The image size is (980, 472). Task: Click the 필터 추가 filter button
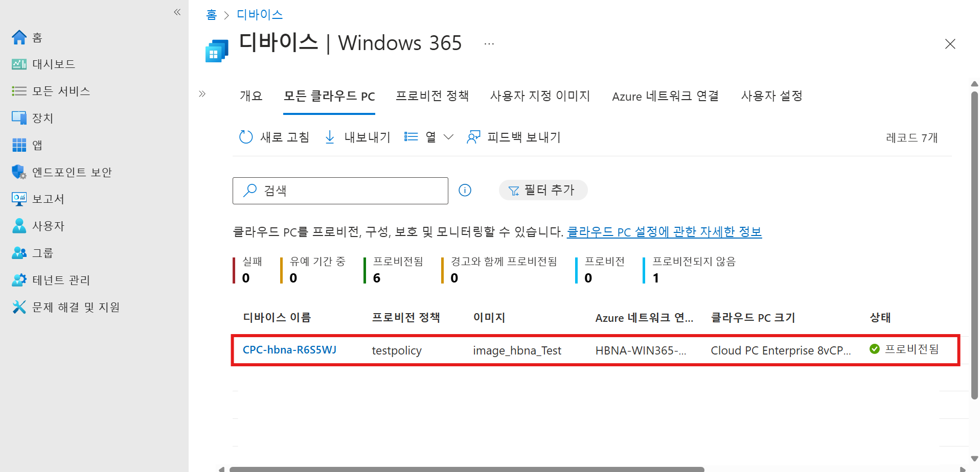[x=543, y=190]
